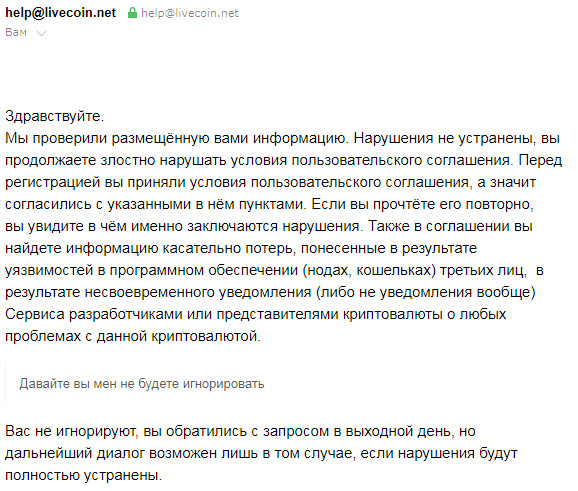The height and width of the screenshot is (491, 578).
Task: Click line starting Вас не игнорируют
Action: point(240,431)
